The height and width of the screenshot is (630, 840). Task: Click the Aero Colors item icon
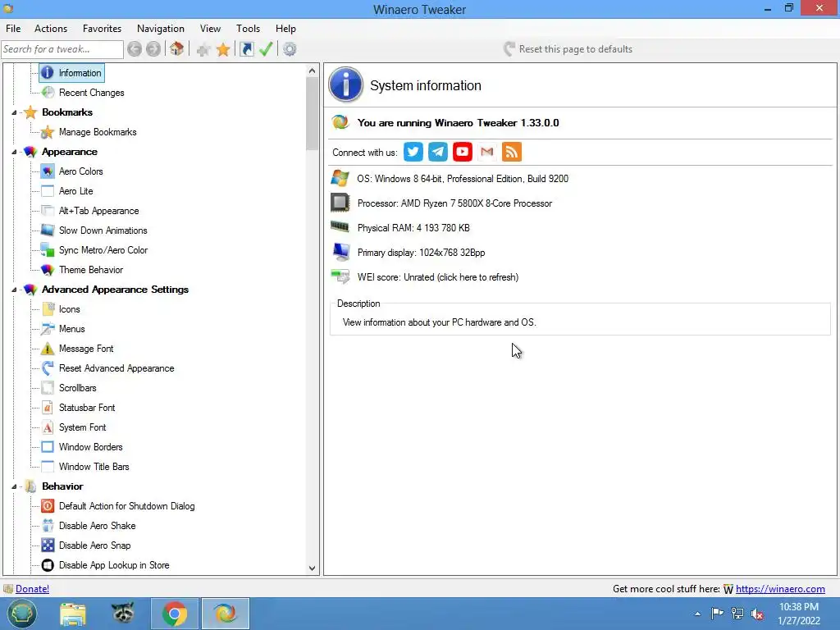pos(48,171)
